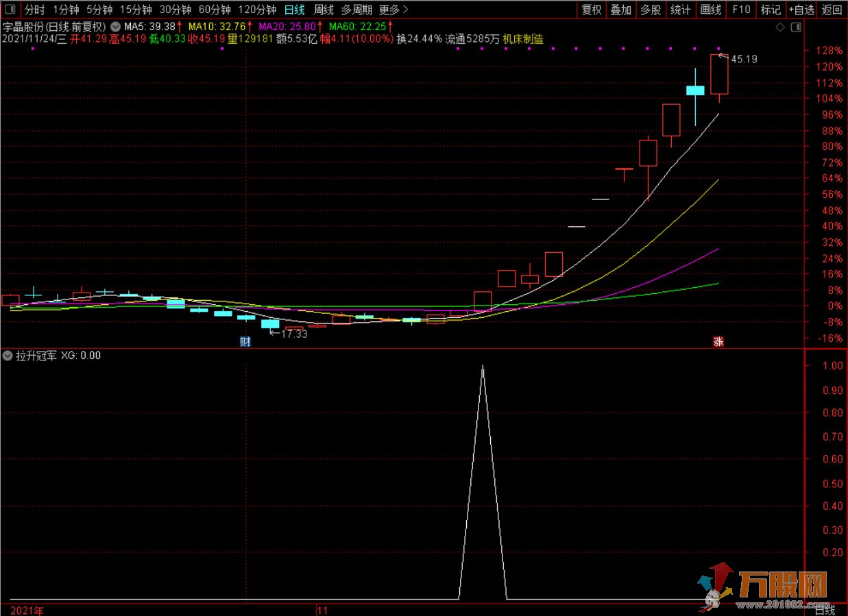Click the 11 month marker on timeline

(x=324, y=610)
